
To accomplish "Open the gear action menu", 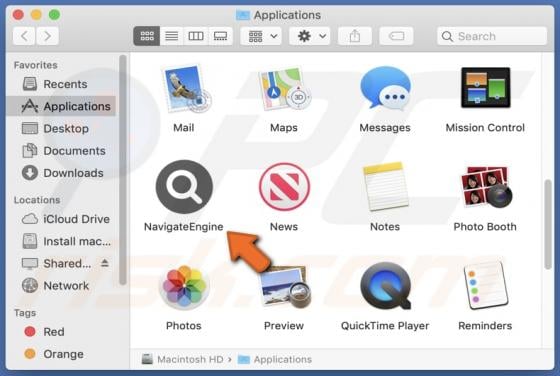I will click(x=310, y=36).
